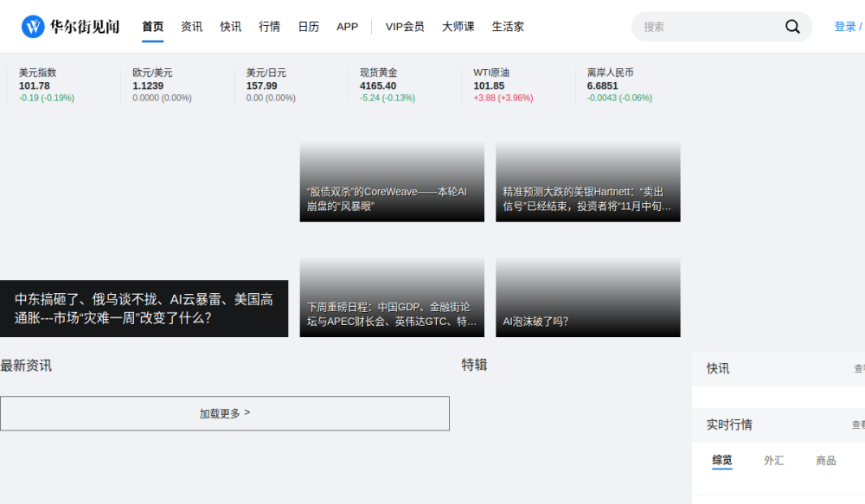Click the search magnifier icon

pyautogui.click(x=792, y=27)
